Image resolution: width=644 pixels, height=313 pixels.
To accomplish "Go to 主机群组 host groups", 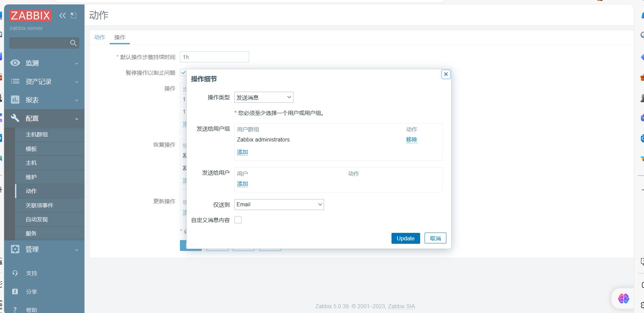I will (50, 135).
